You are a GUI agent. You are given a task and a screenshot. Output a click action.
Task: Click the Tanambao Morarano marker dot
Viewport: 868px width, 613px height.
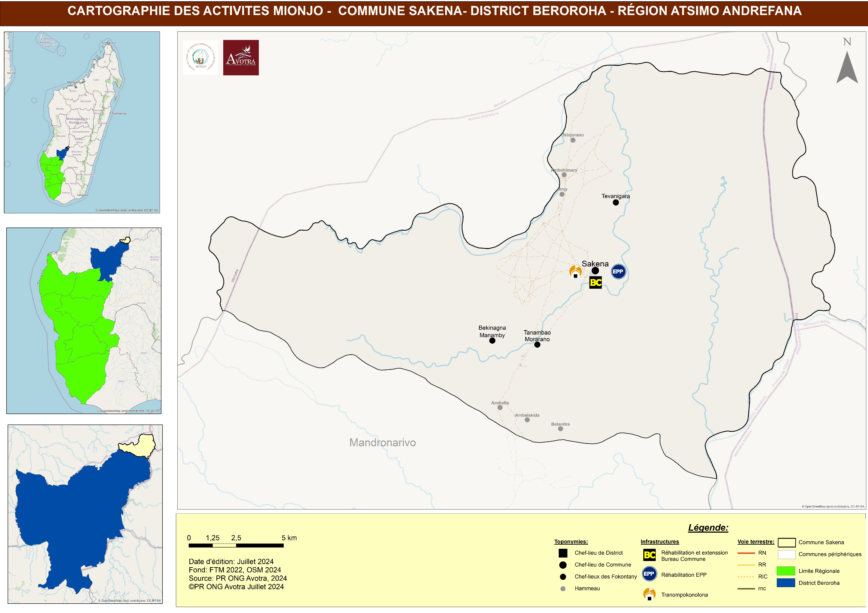tap(537, 345)
